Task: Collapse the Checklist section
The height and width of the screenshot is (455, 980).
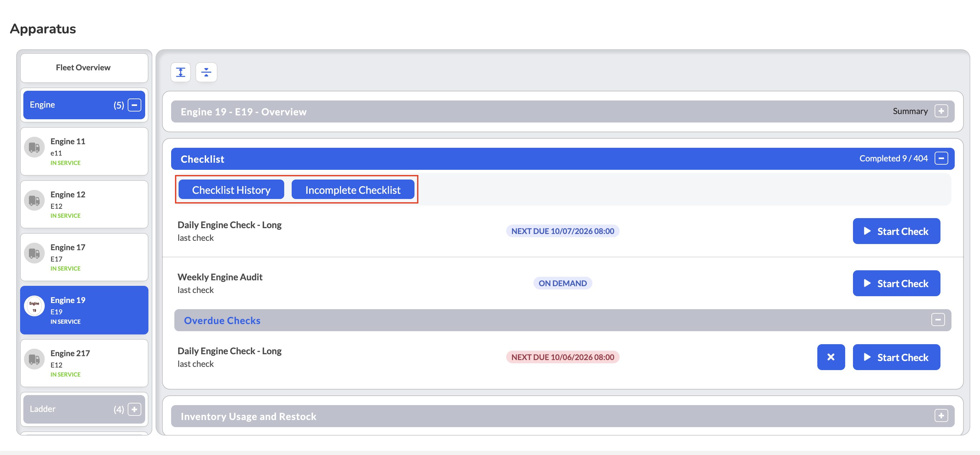Action: pyautogui.click(x=941, y=158)
